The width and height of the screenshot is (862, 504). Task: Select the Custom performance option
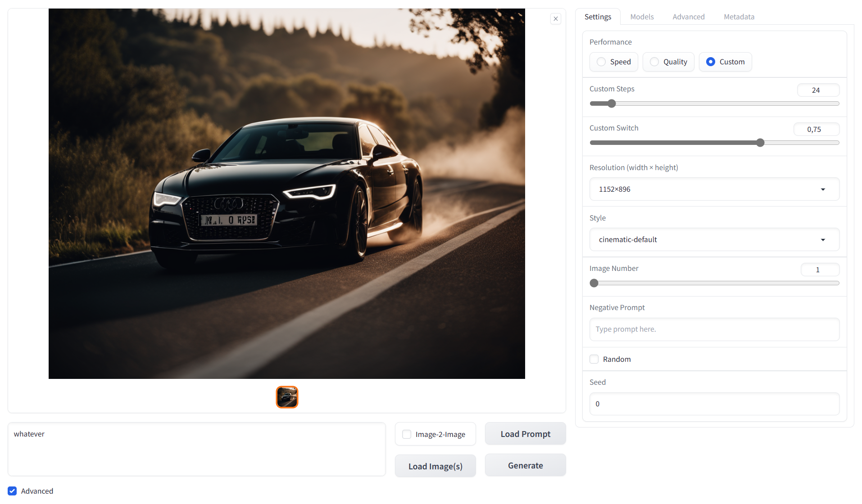pos(725,62)
